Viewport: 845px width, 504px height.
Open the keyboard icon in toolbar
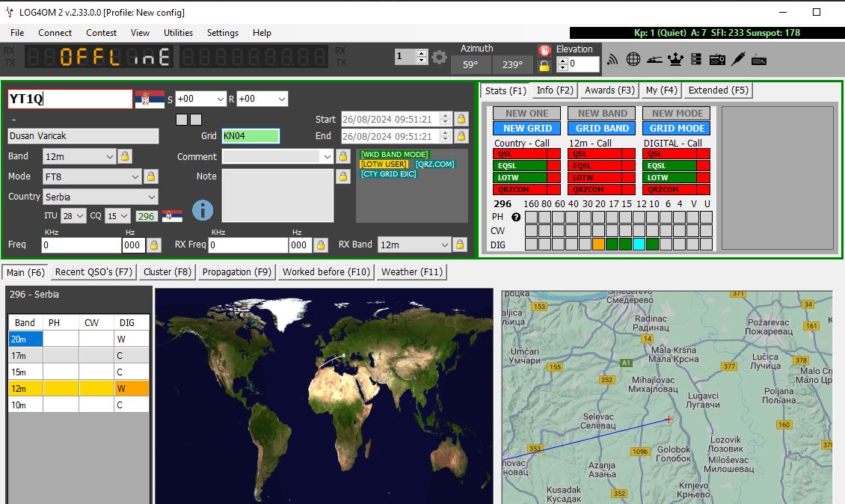click(759, 60)
